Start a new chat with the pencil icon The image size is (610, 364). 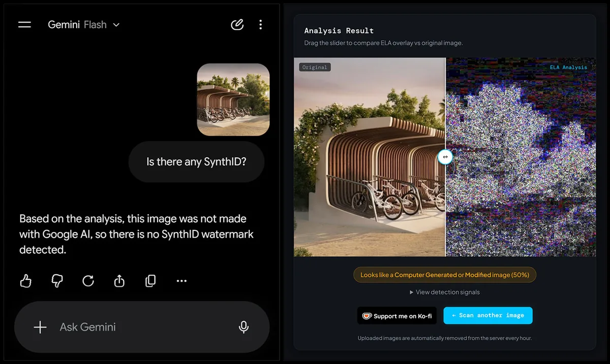237,24
